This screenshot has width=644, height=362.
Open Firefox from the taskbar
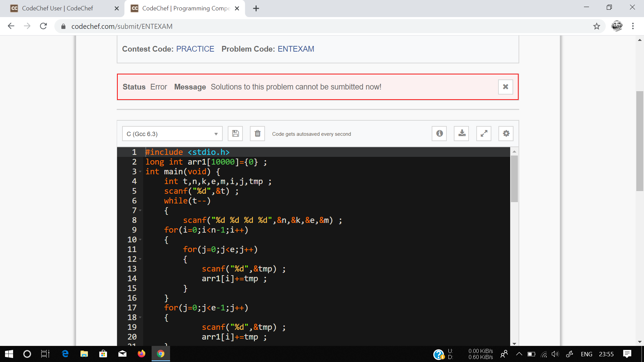141,354
